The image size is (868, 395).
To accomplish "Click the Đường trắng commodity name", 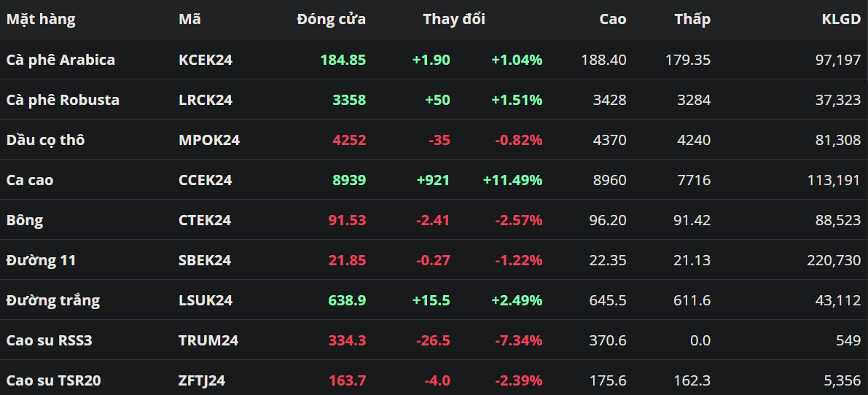I will pos(53,300).
